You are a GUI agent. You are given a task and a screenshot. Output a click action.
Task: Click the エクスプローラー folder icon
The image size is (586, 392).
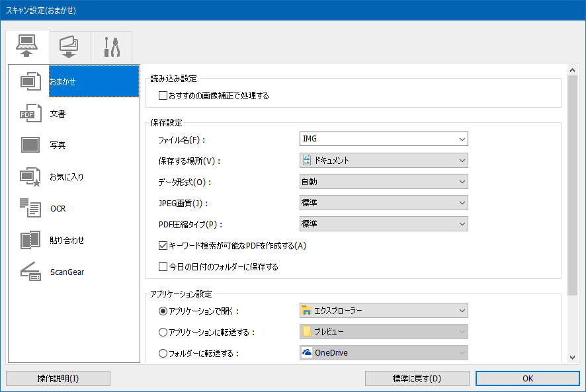(307, 311)
